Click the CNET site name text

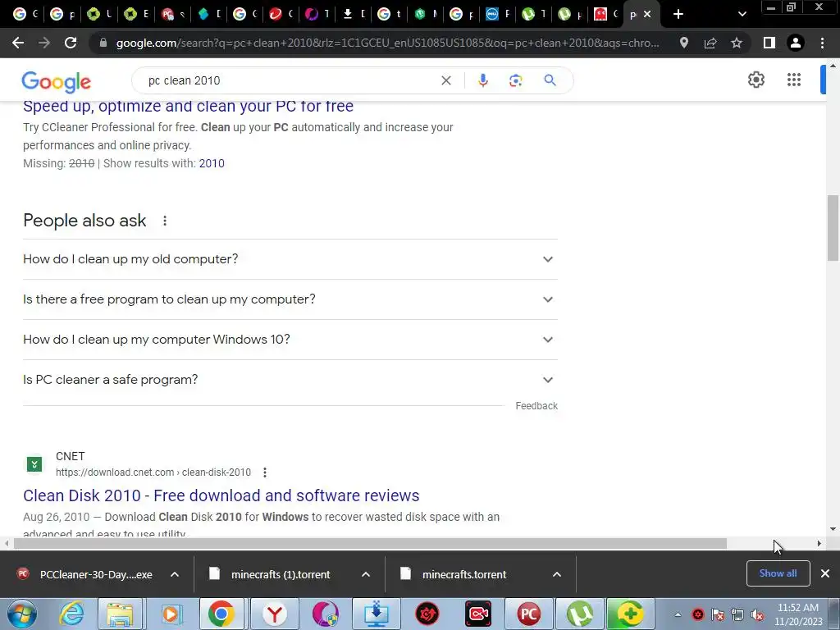click(71, 456)
